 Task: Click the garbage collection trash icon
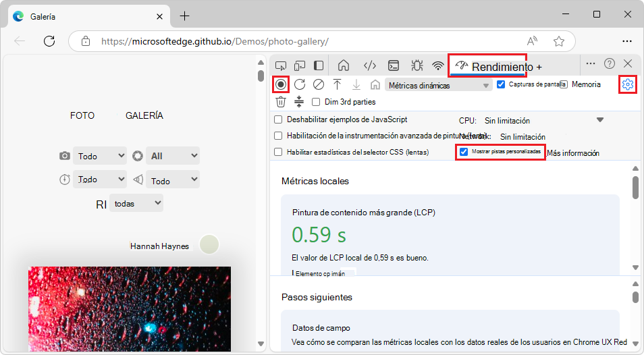pos(281,101)
